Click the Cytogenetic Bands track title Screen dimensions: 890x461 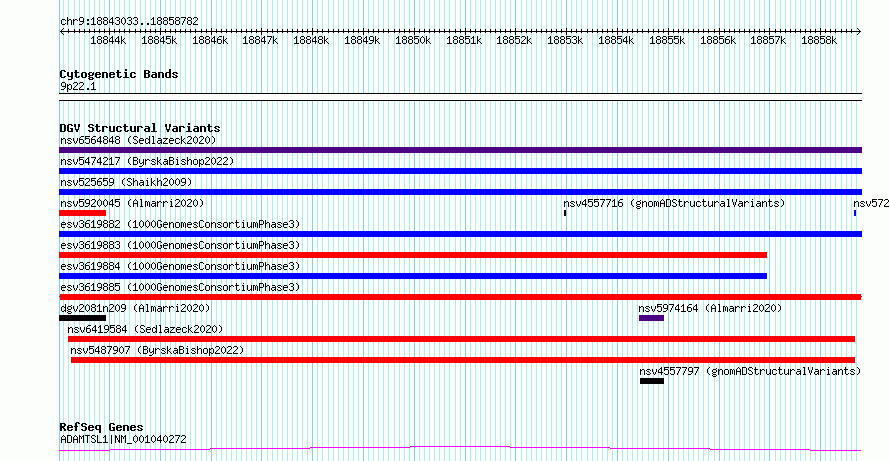[119, 74]
